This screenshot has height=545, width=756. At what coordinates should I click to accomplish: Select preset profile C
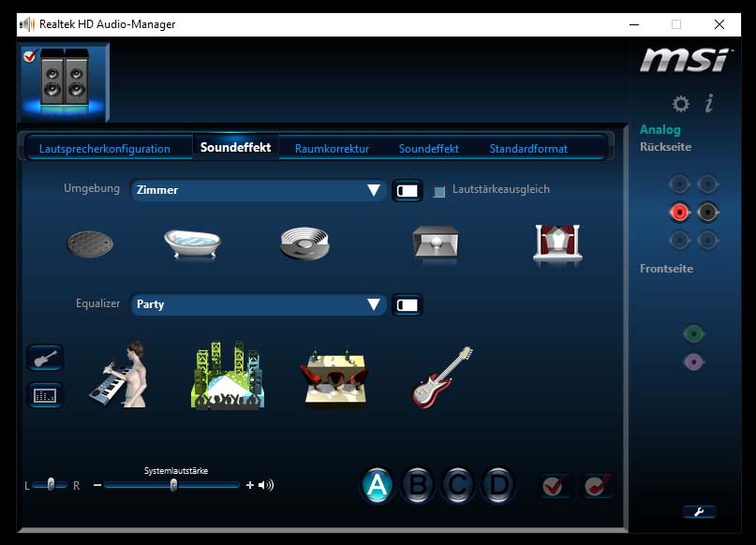457,485
